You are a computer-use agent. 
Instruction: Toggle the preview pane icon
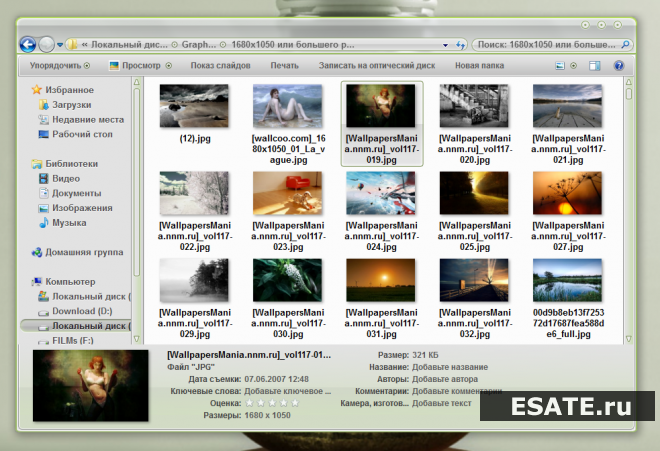point(595,66)
